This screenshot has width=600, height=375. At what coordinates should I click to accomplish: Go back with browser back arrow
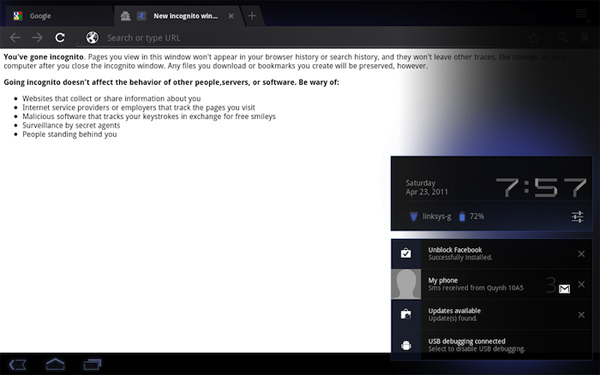click(15, 38)
